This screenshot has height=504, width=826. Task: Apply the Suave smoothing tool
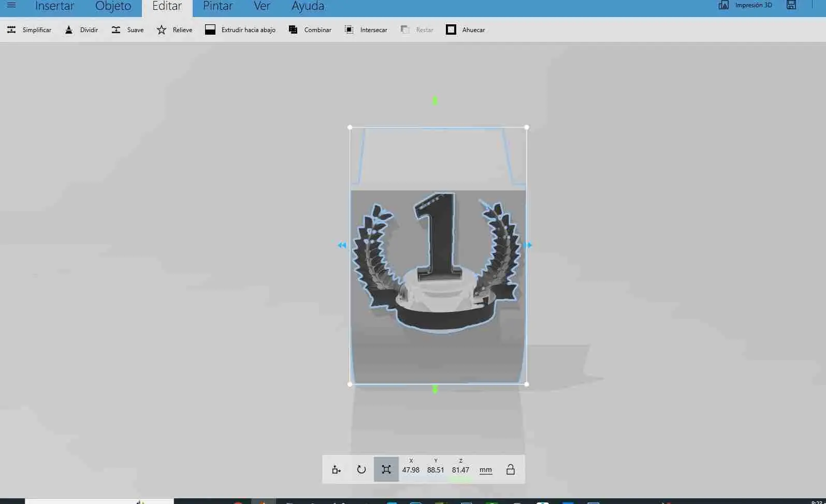127,30
